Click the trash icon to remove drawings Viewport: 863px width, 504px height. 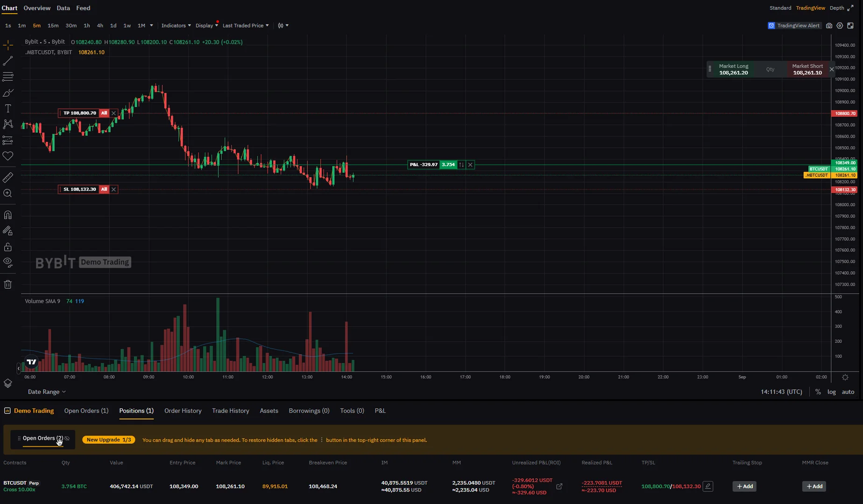coord(8,285)
